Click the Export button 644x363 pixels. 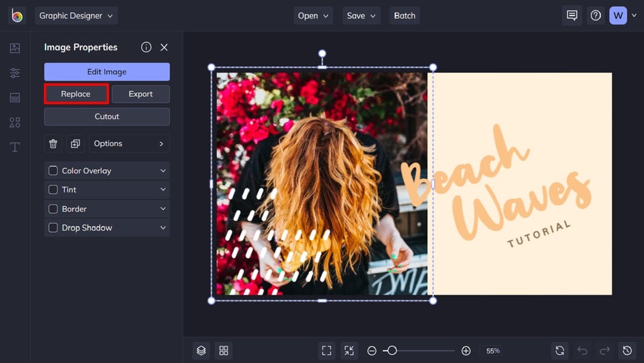(x=141, y=93)
